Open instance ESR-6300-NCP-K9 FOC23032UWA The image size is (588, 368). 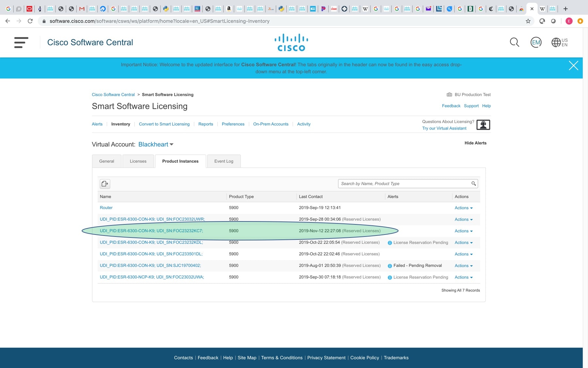coord(152,277)
